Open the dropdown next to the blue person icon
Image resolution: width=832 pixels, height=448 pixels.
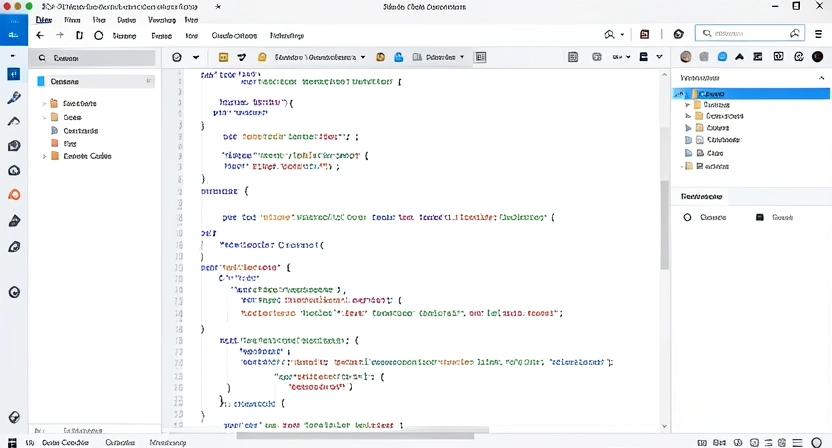(x=462, y=57)
